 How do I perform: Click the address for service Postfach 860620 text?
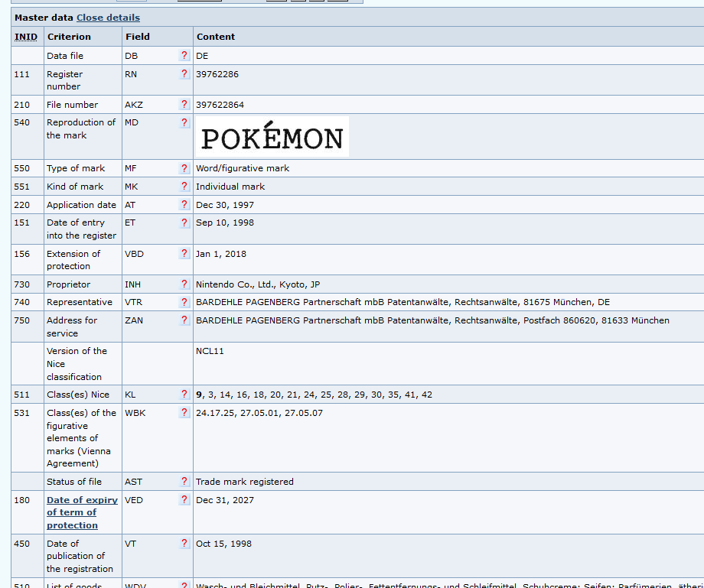(x=432, y=320)
